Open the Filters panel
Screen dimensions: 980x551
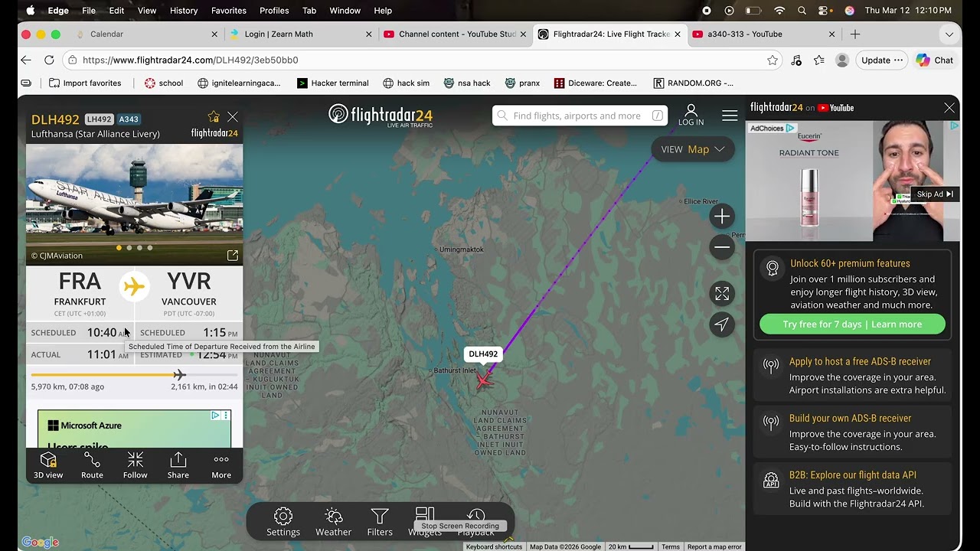[380, 523]
